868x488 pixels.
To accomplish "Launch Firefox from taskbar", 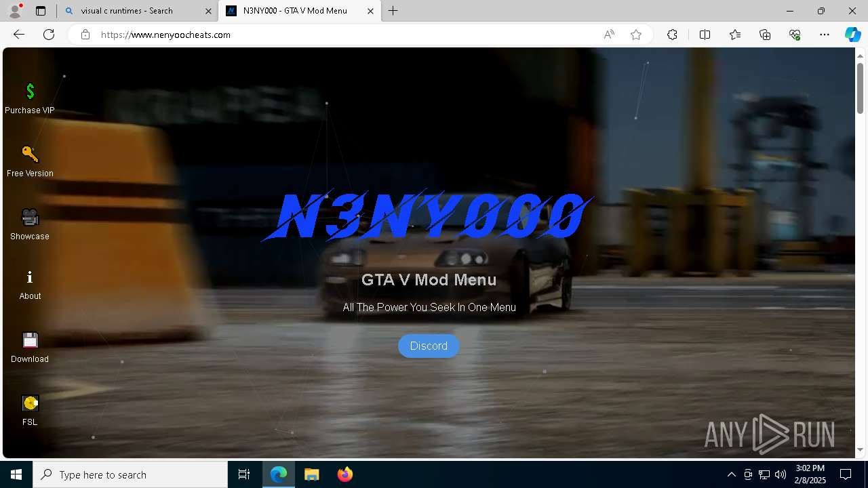I will [x=344, y=474].
